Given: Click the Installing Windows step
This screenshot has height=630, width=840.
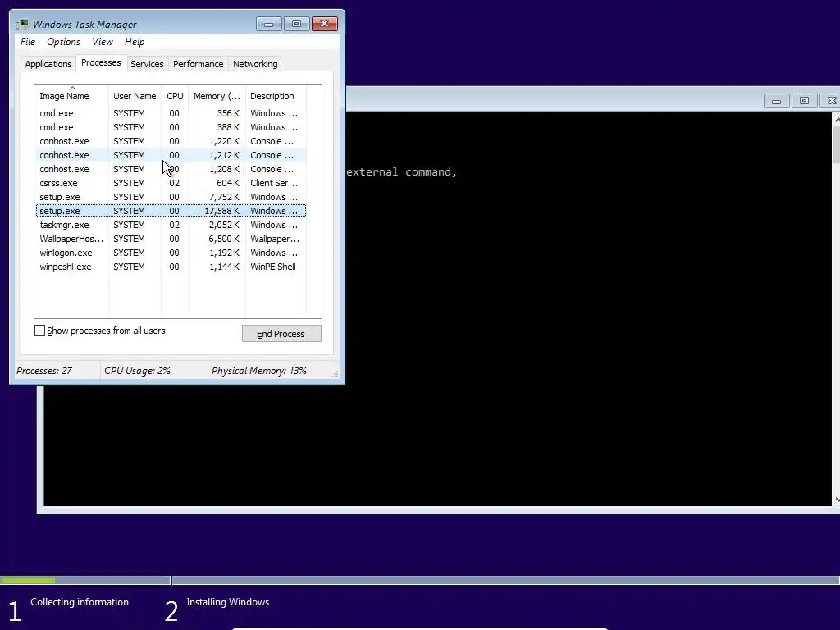Looking at the screenshot, I should pyautogui.click(x=228, y=602).
